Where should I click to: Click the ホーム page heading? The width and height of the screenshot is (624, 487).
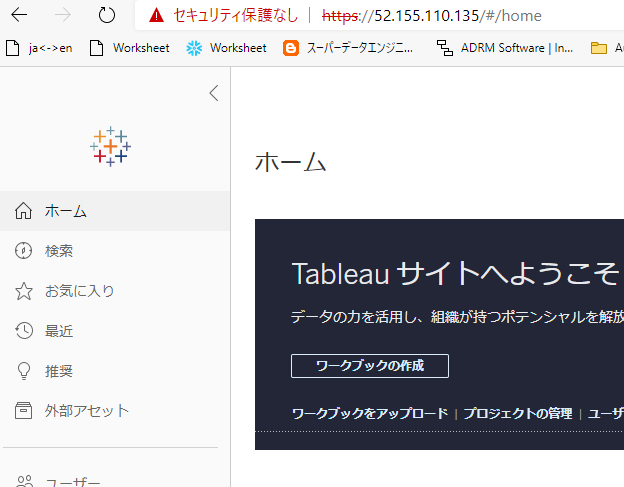(x=291, y=162)
